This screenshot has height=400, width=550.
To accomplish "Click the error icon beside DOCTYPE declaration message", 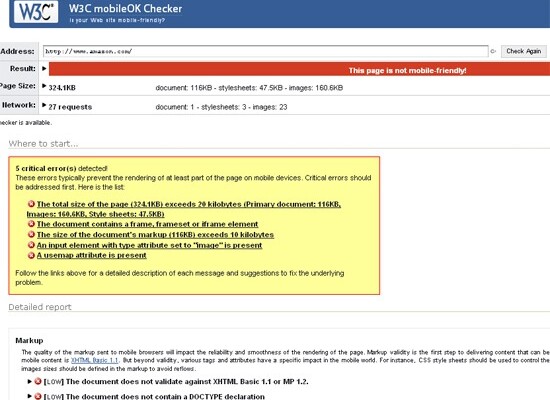I will coord(38,396).
